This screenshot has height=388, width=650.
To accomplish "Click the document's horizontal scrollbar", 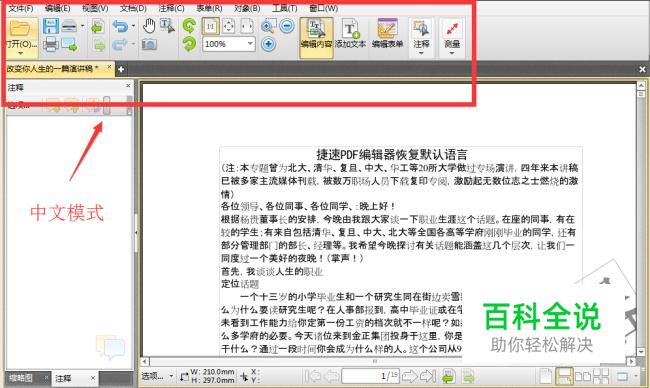I will [389, 361].
